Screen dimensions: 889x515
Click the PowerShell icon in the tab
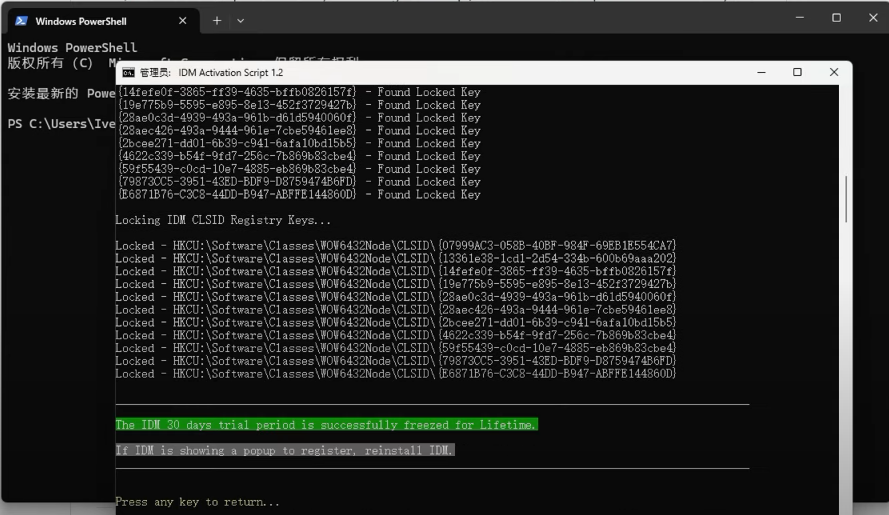point(21,21)
